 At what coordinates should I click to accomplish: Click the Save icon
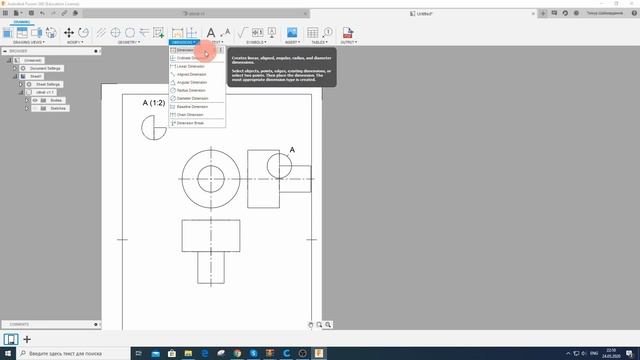pos(31,13)
